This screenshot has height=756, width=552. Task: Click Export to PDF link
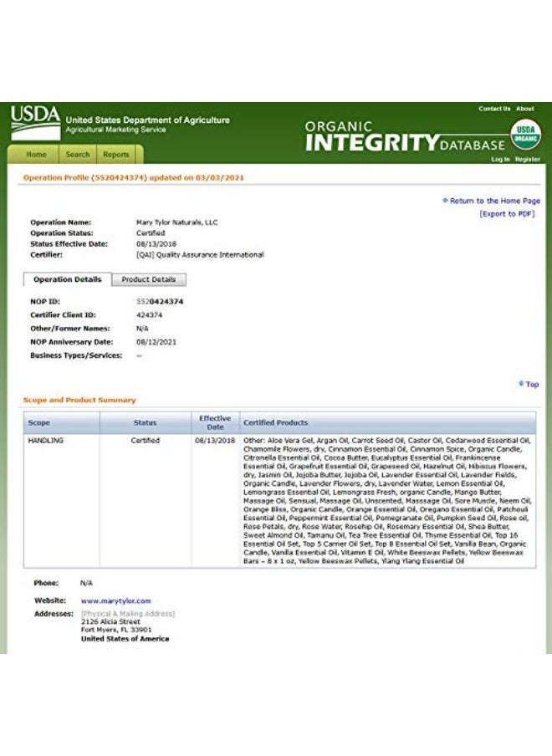point(507,214)
